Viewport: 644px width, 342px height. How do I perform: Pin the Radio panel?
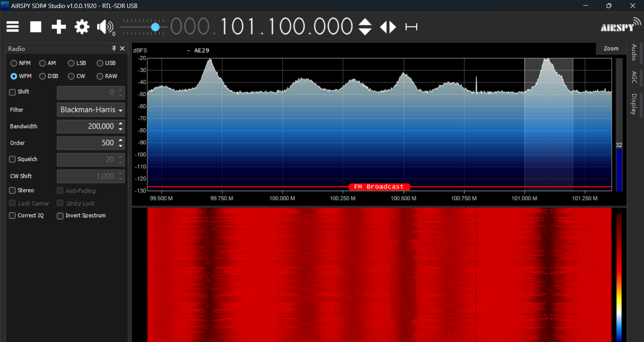114,48
